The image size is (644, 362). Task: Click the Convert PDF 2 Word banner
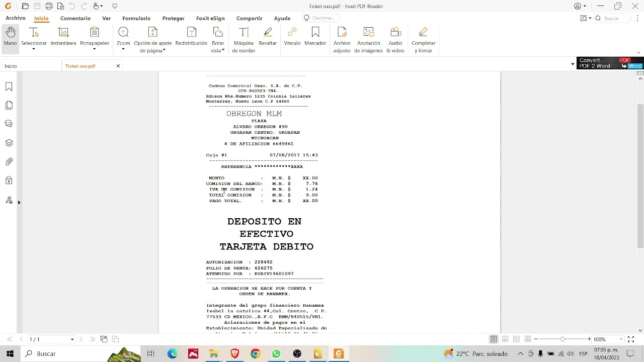click(x=610, y=63)
